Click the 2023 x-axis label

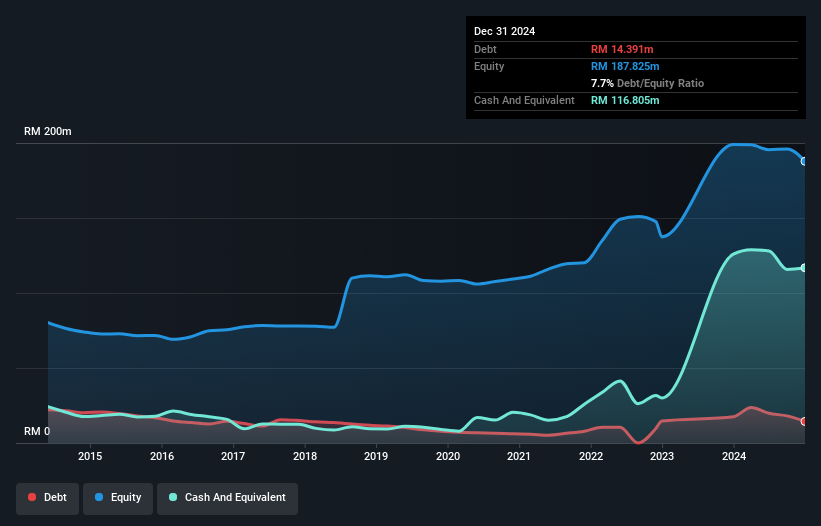tap(662, 456)
